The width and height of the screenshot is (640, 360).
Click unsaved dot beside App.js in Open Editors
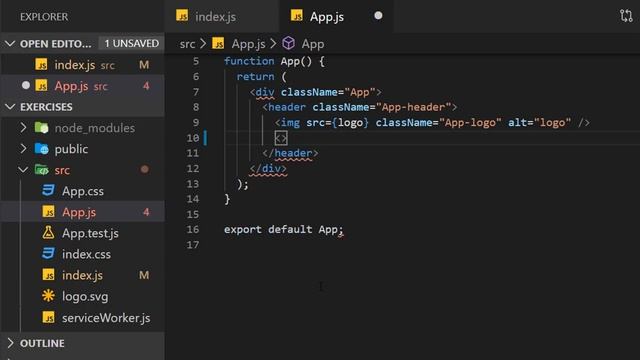pyautogui.click(x=26, y=85)
